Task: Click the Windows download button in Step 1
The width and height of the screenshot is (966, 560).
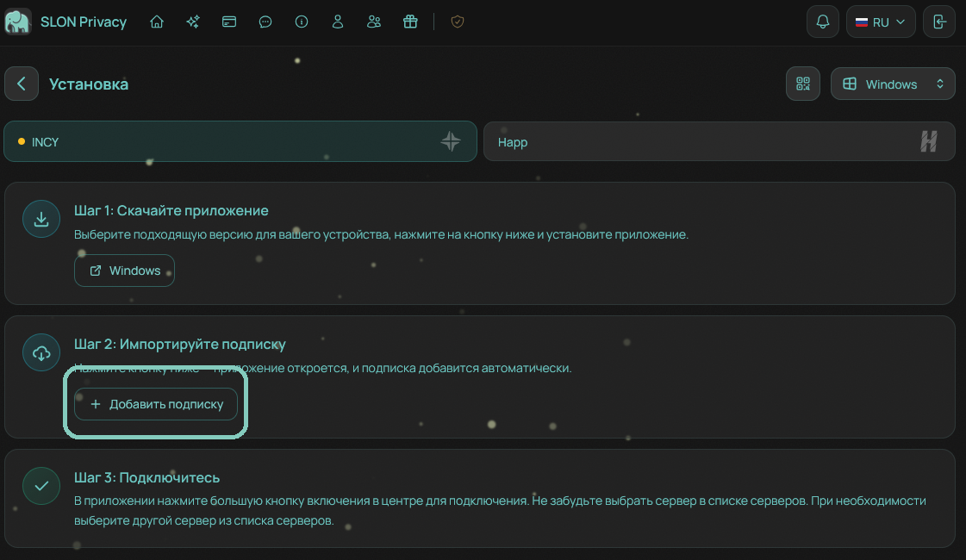Action: coord(124,271)
